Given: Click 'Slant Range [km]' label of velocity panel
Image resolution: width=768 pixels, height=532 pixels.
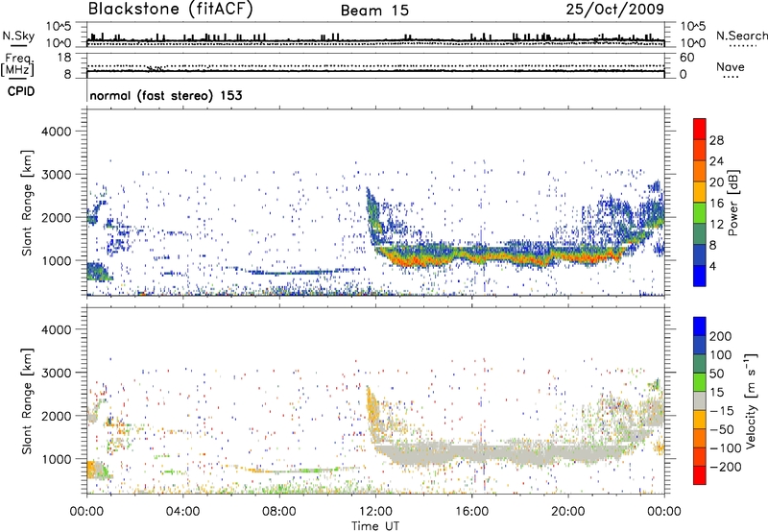Looking at the screenshot, I should point(27,401).
